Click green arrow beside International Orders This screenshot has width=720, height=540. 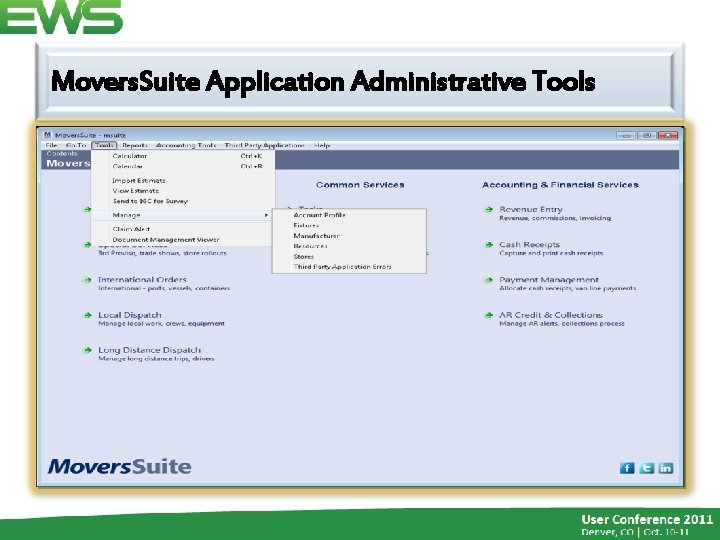[88, 280]
